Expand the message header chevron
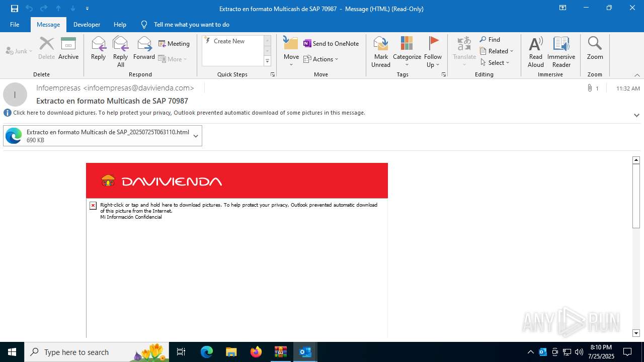644x362 pixels. [x=636, y=115]
